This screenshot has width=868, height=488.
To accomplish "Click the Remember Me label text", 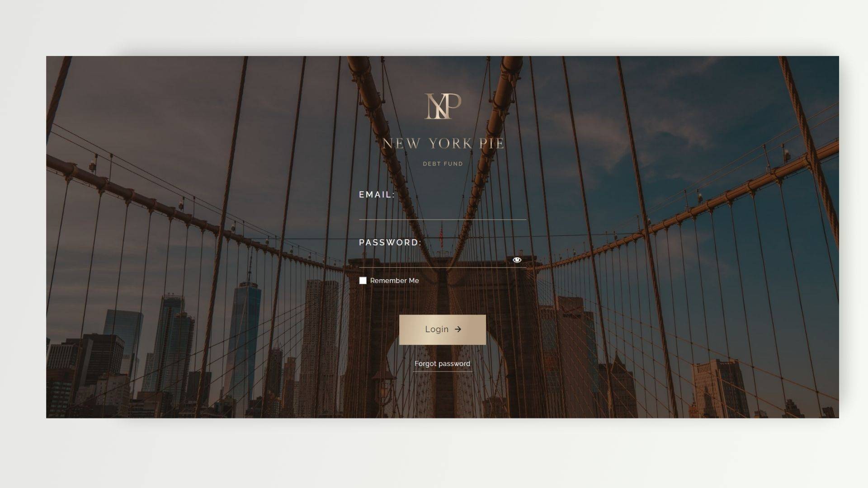I will 395,281.
